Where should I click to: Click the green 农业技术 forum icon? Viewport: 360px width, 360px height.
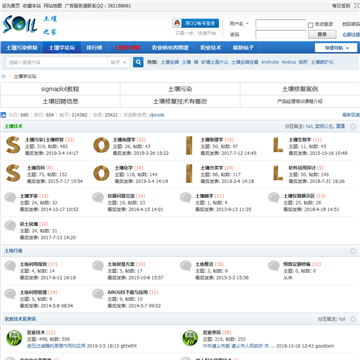coord(14,338)
